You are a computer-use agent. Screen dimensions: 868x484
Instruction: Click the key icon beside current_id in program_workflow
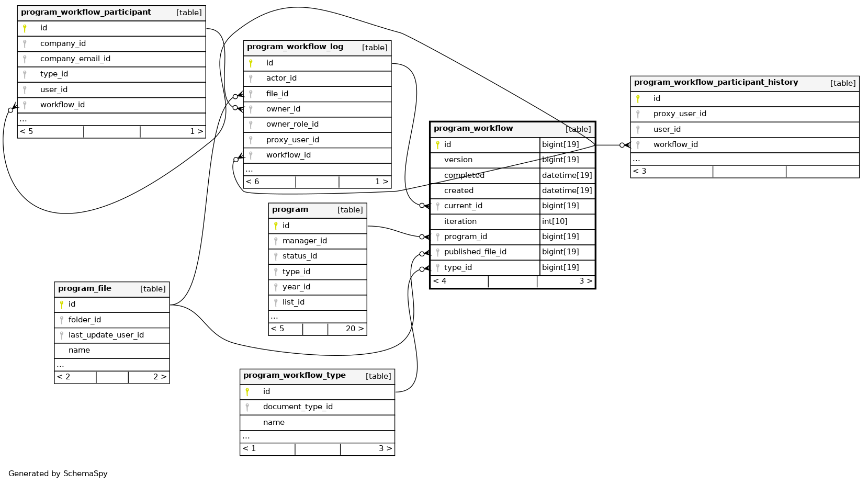point(437,206)
